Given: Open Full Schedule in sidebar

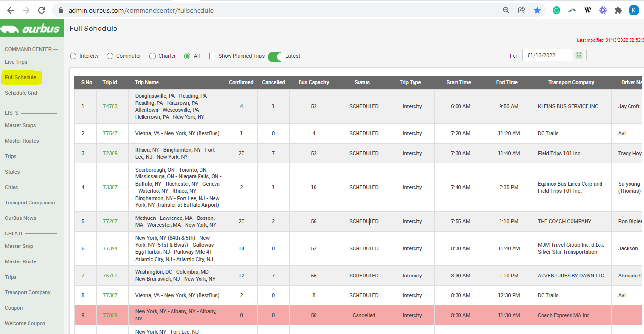Looking at the screenshot, I should click(21, 77).
